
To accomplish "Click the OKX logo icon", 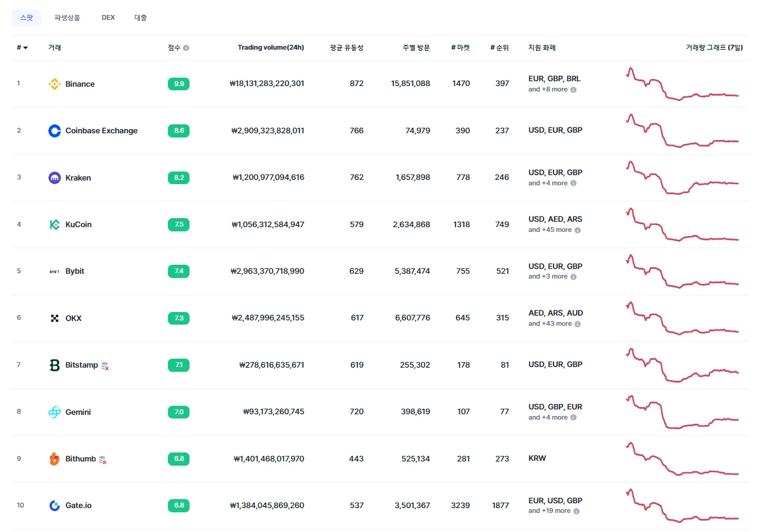I will 54,318.
